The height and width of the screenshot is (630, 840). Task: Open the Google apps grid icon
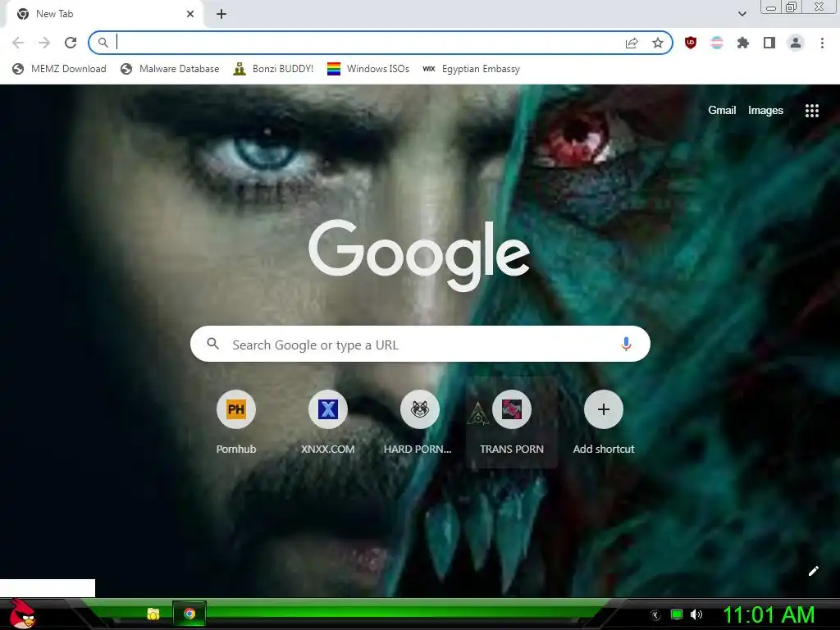(811, 111)
